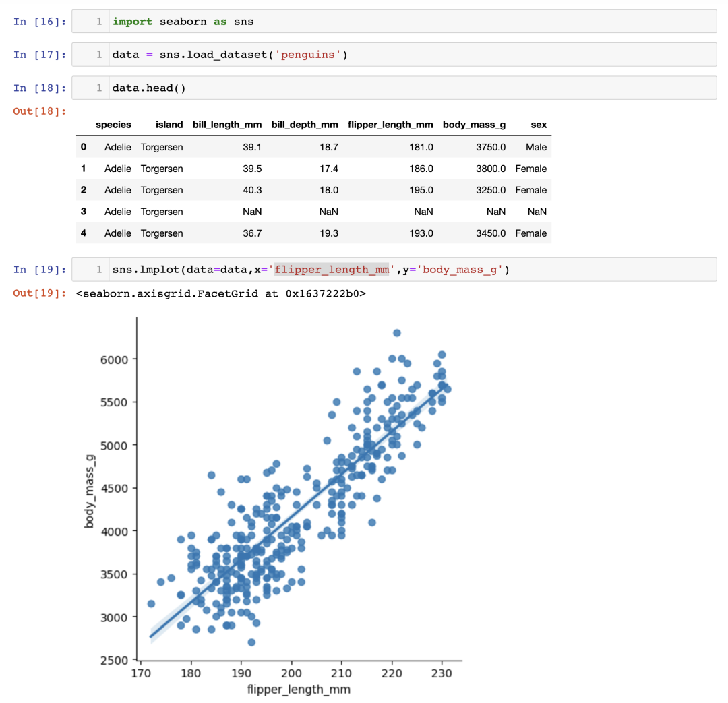
Task: Focus the sns.load_dataset('penguins') code cell
Action: pyautogui.click(x=394, y=55)
